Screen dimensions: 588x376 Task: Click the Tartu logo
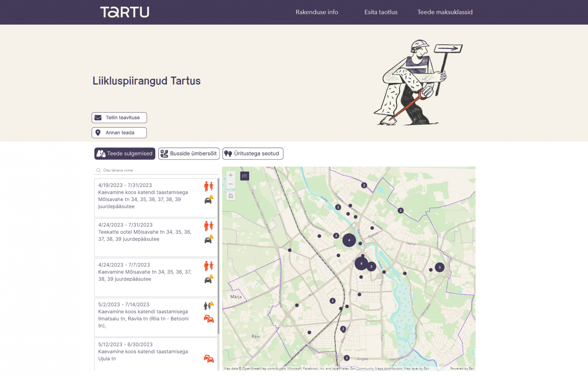pyautogui.click(x=125, y=12)
